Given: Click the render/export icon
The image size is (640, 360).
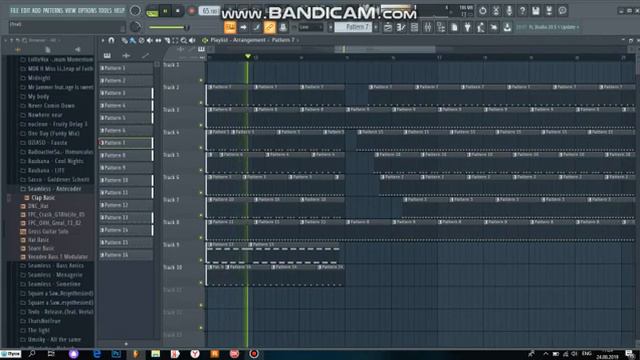Looking at the screenshot, I should click(549, 11).
